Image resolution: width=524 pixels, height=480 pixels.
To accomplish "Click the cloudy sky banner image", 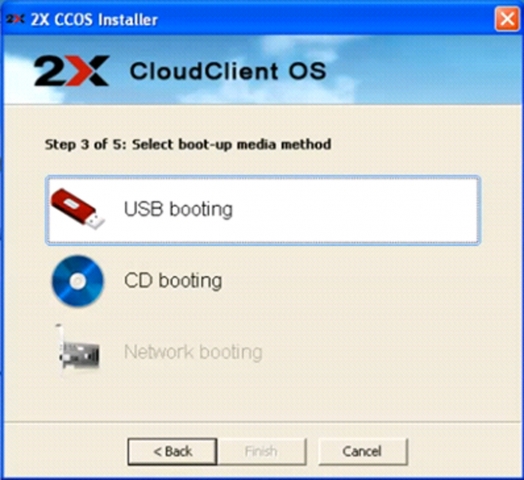I will [x=418, y=70].
